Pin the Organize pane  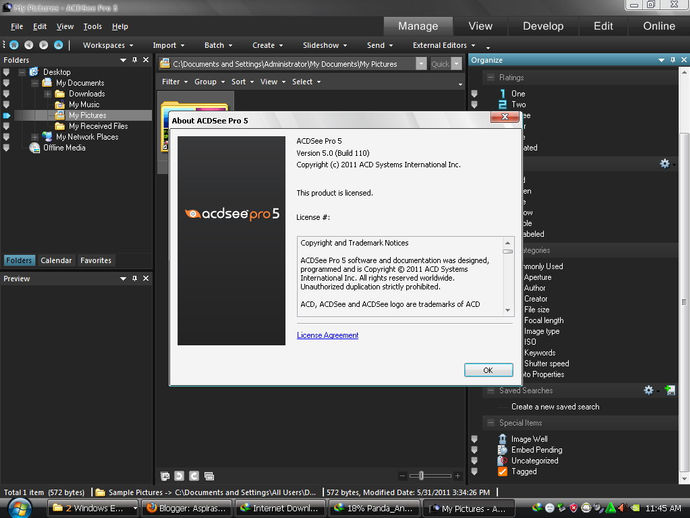click(x=673, y=60)
